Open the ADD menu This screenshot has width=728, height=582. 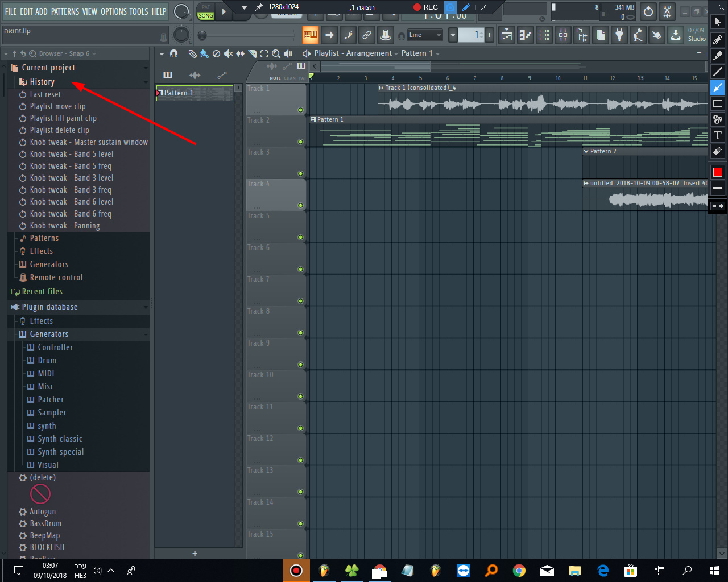tap(42, 11)
